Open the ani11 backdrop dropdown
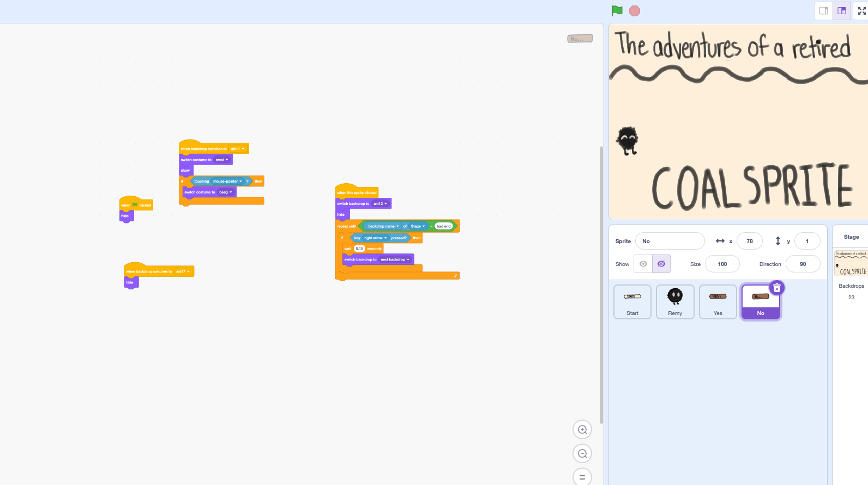This screenshot has height=485, width=868. [238, 149]
